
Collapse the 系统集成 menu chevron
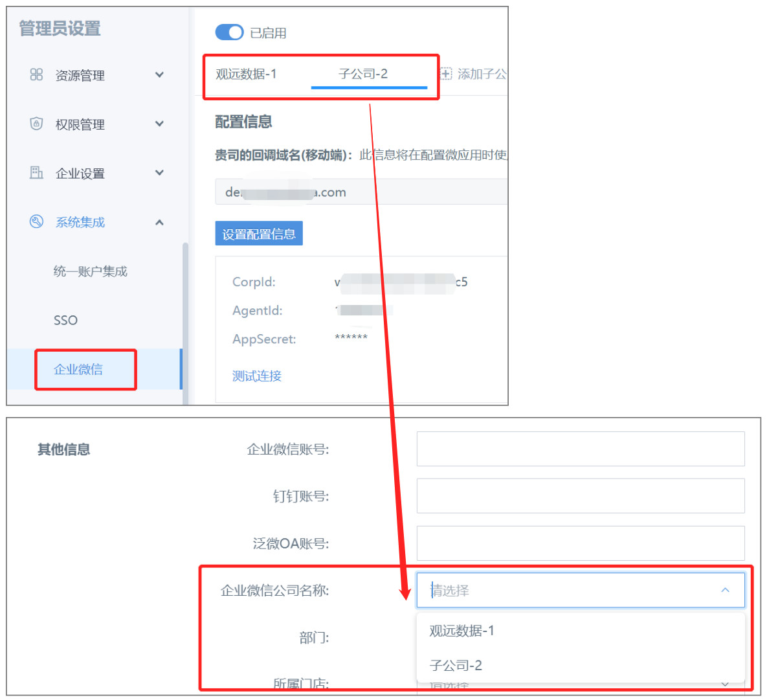159,222
